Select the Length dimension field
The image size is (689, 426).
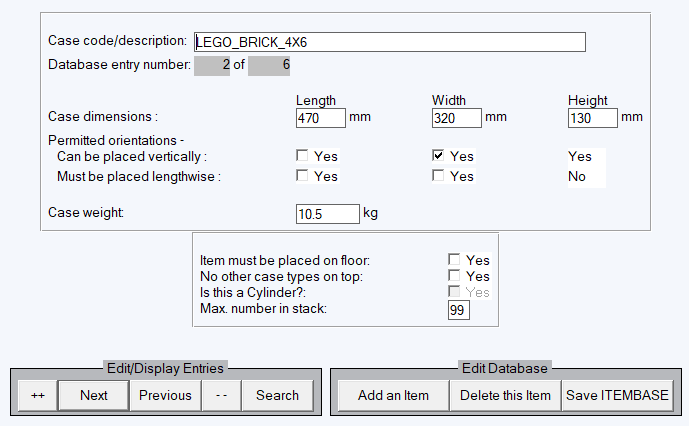321,118
